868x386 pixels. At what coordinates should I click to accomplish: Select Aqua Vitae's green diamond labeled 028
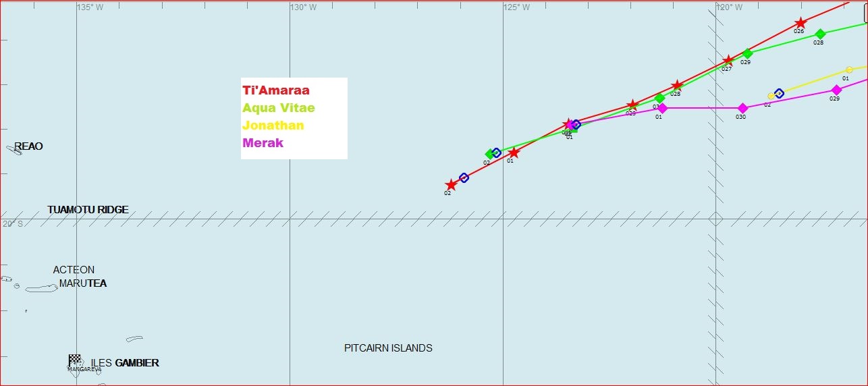click(820, 34)
